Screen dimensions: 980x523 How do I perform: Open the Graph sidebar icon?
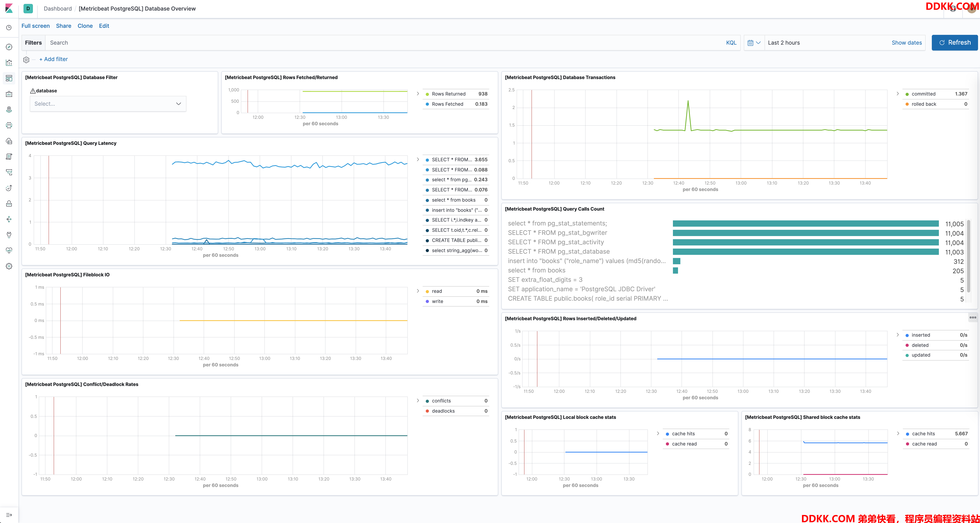(x=9, y=219)
